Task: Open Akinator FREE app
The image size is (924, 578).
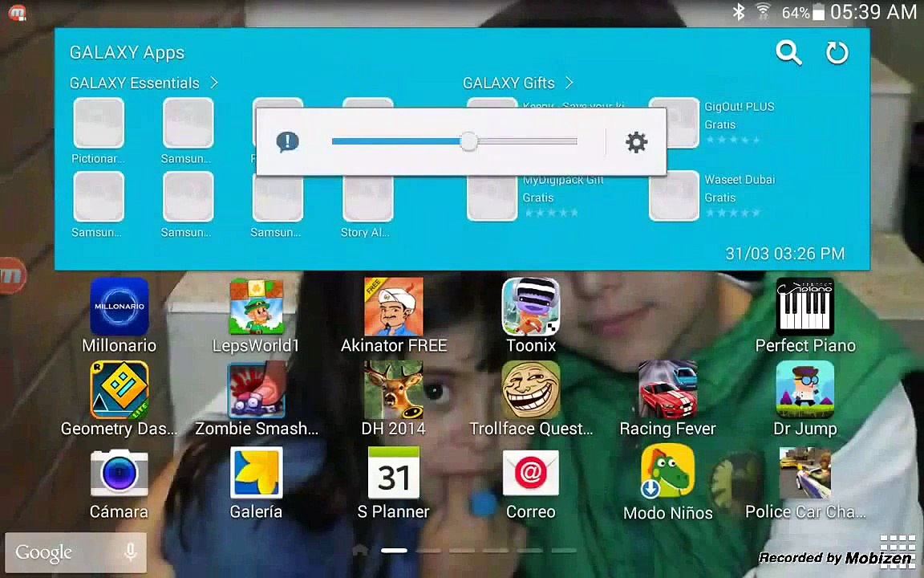Action: tap(394, 307)
